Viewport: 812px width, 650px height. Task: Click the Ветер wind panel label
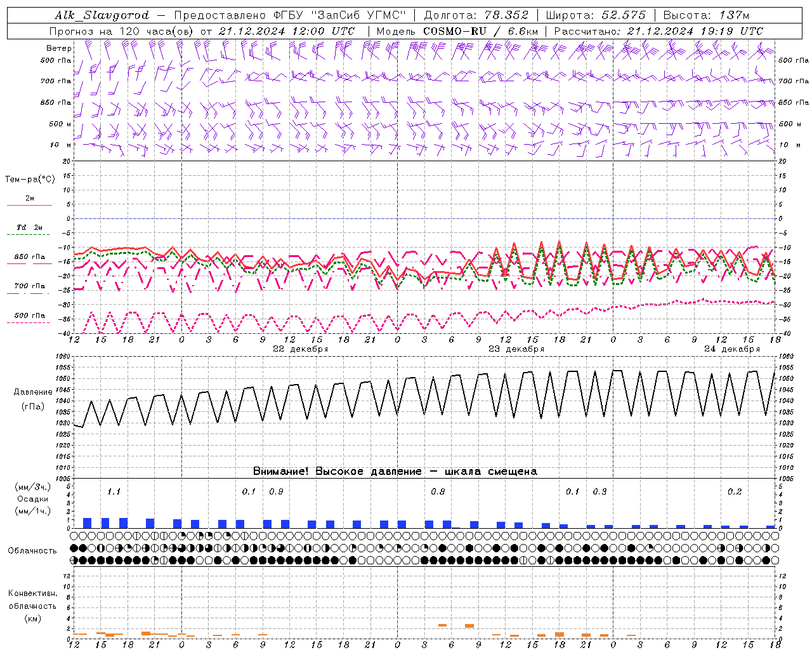58,48
